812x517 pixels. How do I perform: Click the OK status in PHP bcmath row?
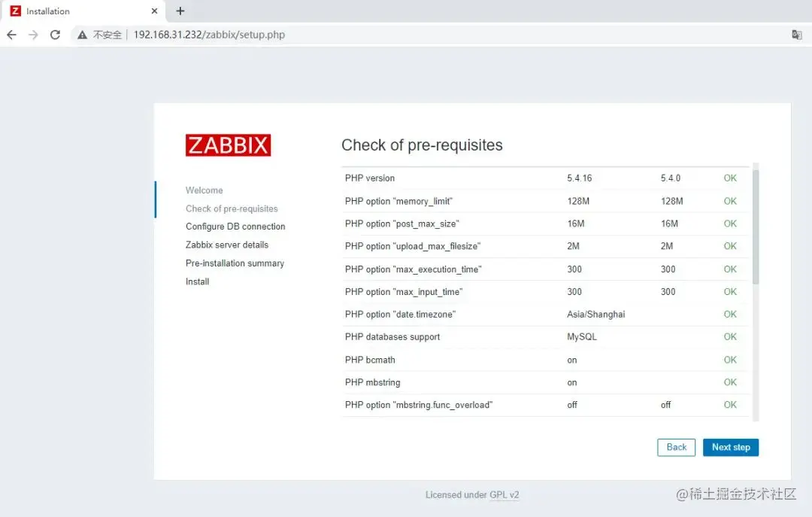729,360
